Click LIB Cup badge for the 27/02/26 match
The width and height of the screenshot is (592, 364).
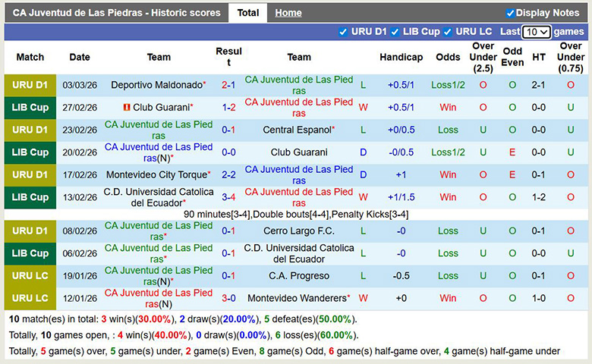coord(30,108)
